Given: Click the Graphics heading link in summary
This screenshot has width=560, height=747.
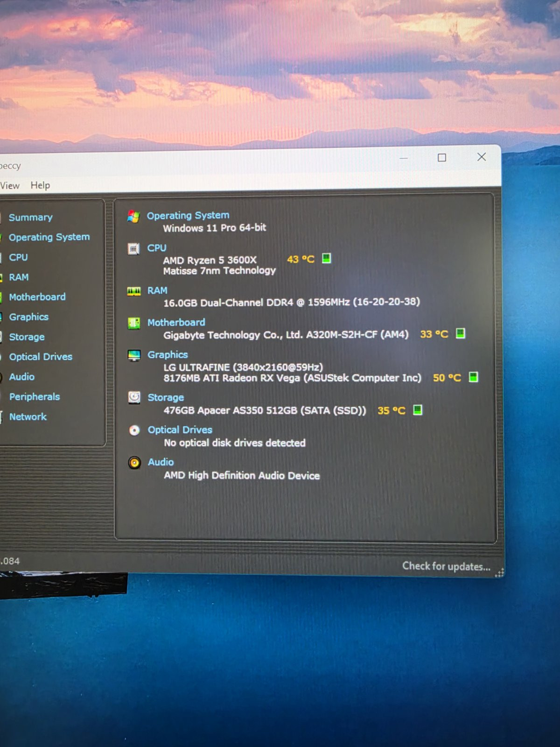Looking at the screenshot, I should pyautogui.click(x=168, y=355).
